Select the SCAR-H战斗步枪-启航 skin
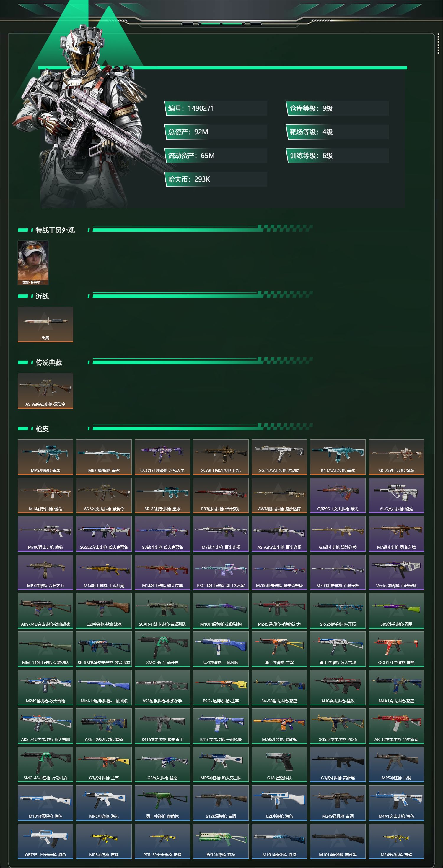Image resolution: width=443 pixels, height=868 pixels. click(221, 457)
